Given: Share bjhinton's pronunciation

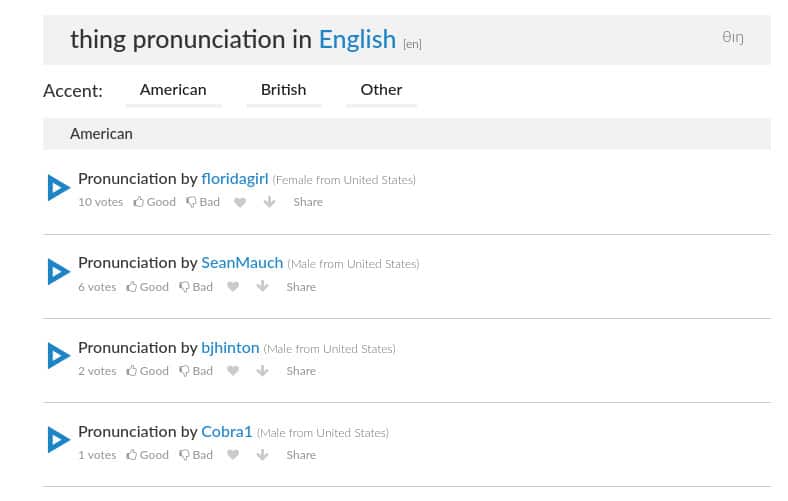Looking at the screenshot, I should click(301, 371).
